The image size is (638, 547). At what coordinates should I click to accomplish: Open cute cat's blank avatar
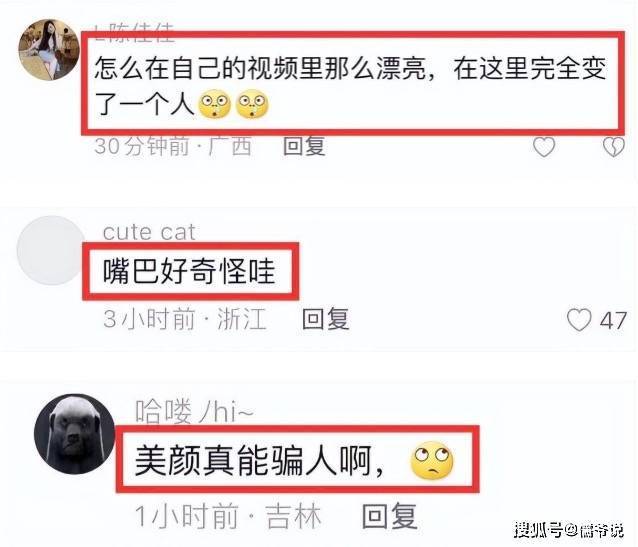tap(51, 250)
